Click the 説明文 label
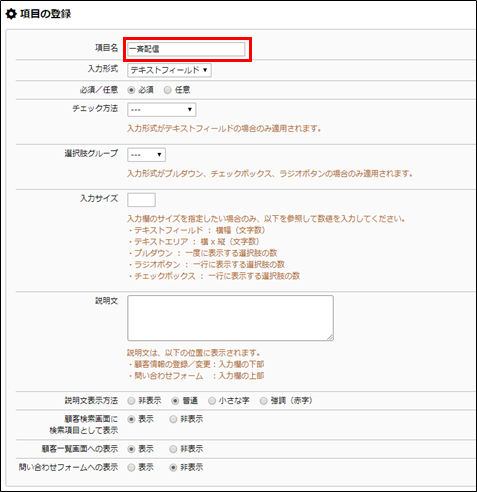Image resolution: width=477 pixels, height=492 pixels. click(x=107, y=301)
